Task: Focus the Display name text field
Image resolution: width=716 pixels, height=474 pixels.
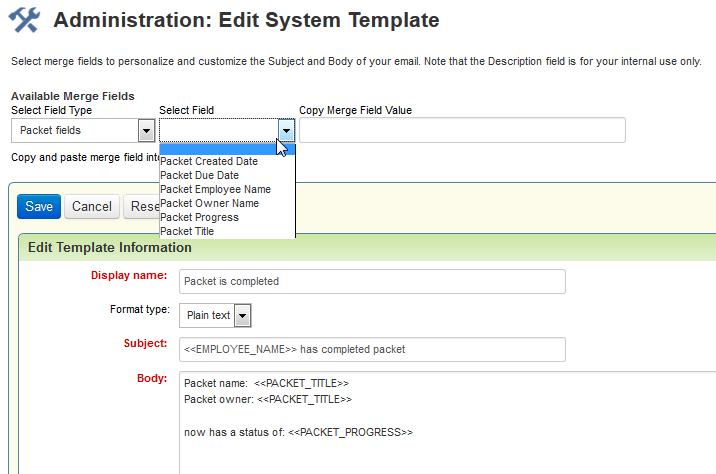Action: coord(372,281)
